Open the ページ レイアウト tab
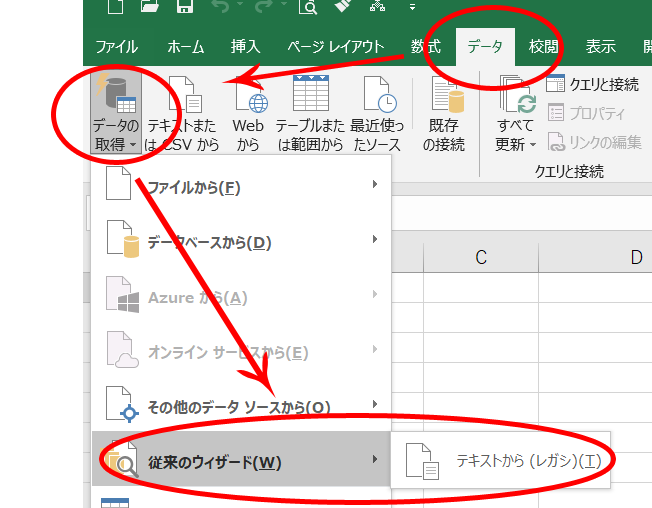Viewport: 652px width, 508px height. pyautogui.click(x=335, y=47)
